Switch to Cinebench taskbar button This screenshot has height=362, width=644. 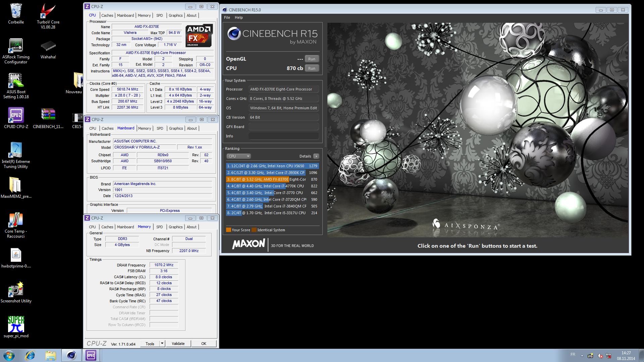(71, 355)
